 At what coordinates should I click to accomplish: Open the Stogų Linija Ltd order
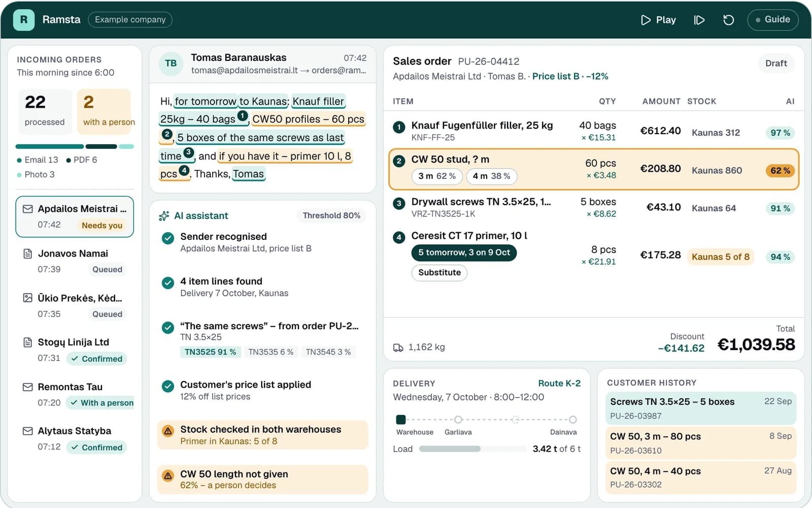[75, 350]
